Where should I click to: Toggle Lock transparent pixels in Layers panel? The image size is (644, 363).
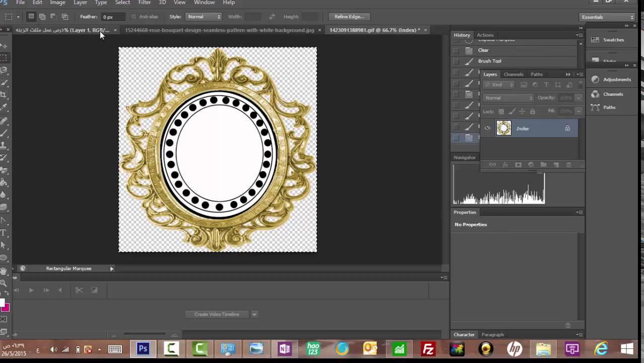click(501, 111)
